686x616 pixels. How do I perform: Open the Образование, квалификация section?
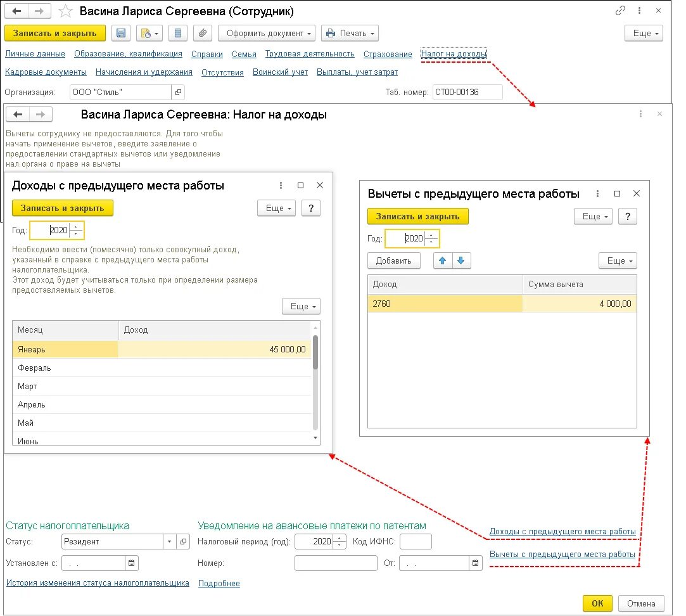pyautogui.click(x=128, y=54)
